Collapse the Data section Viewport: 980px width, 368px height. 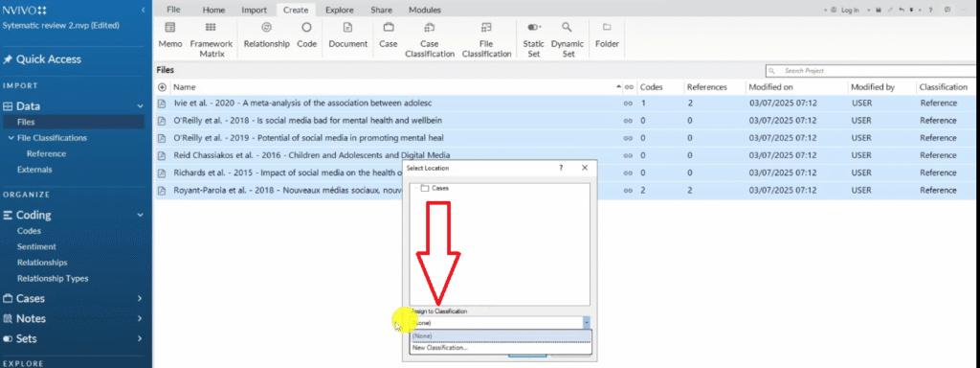[140, 106]
